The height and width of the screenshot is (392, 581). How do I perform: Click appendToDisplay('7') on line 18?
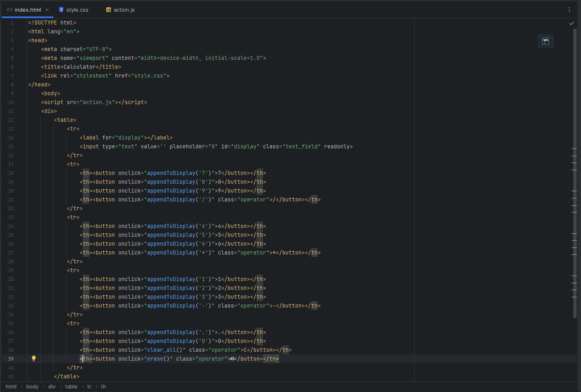pos(179,173)
